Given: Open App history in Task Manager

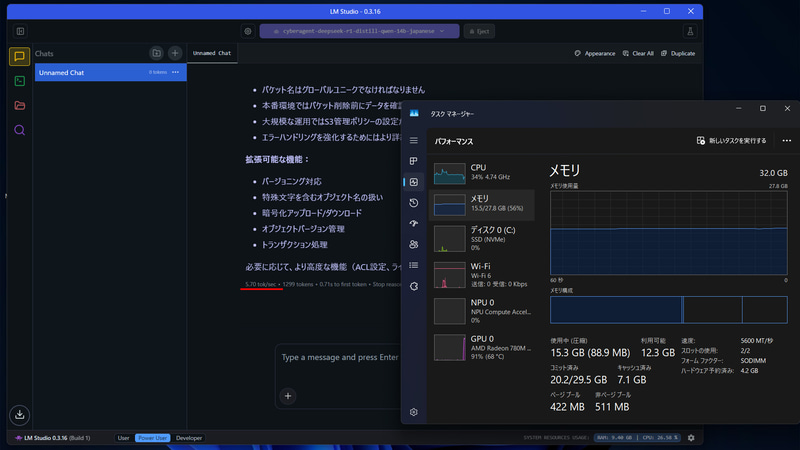Looking at the screenshot, I should click(414, 203).
